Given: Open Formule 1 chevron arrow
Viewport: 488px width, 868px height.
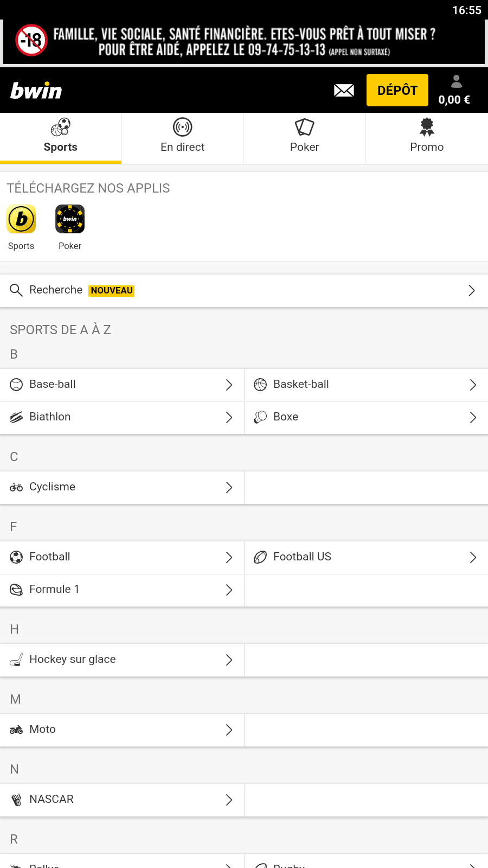Looking at the screenshot, I should pyautogui.click(x=229, y=590).
